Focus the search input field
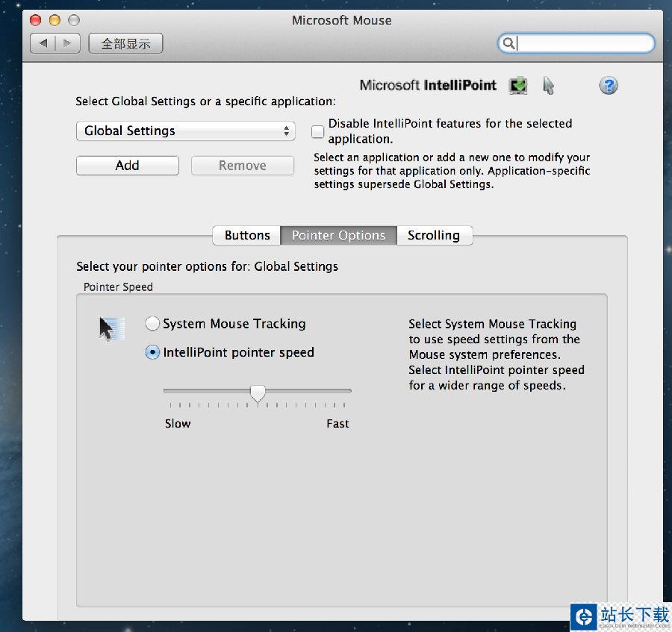The width and height of the screenshot is (672, 632). point(582,43)
